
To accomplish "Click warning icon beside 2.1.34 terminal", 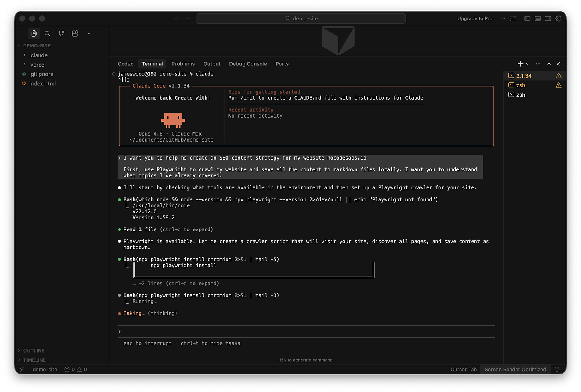I will point(559,76).
